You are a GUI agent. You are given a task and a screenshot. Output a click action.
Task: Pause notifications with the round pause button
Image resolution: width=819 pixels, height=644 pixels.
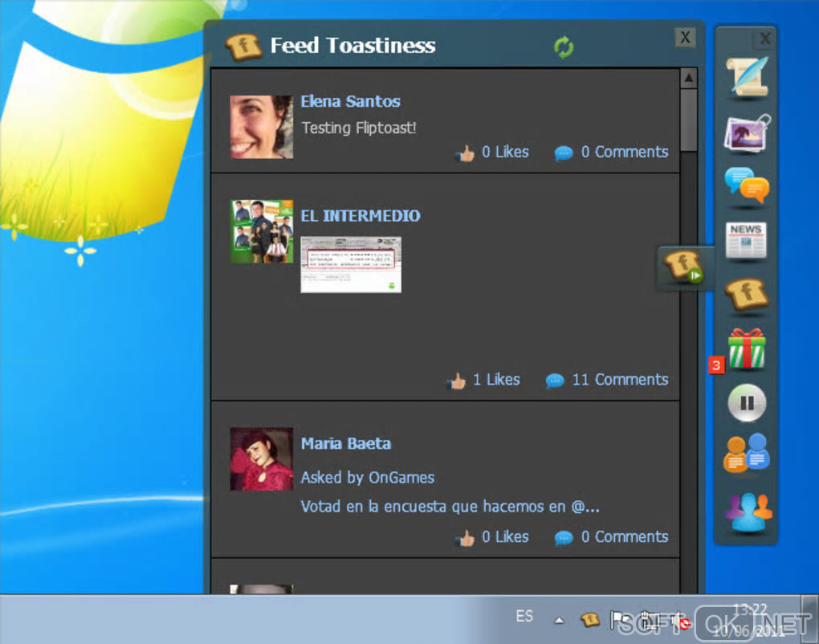click(x=747, y=402)
